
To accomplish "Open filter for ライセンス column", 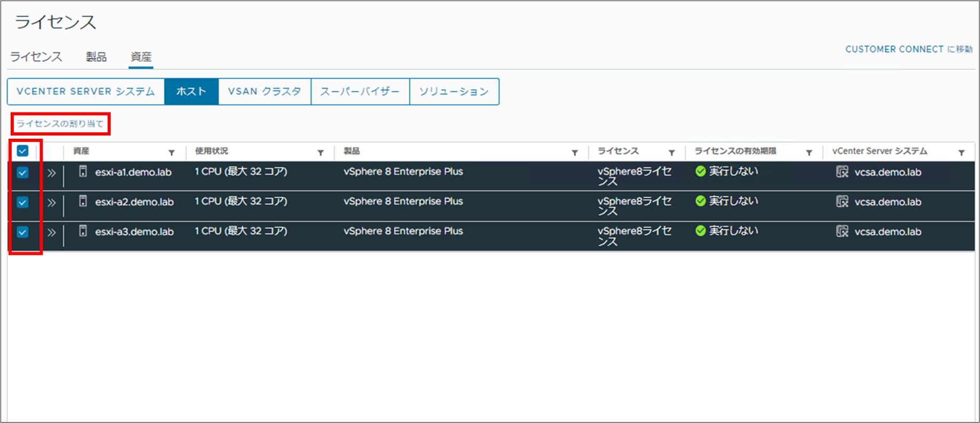I will click(672, 153).
